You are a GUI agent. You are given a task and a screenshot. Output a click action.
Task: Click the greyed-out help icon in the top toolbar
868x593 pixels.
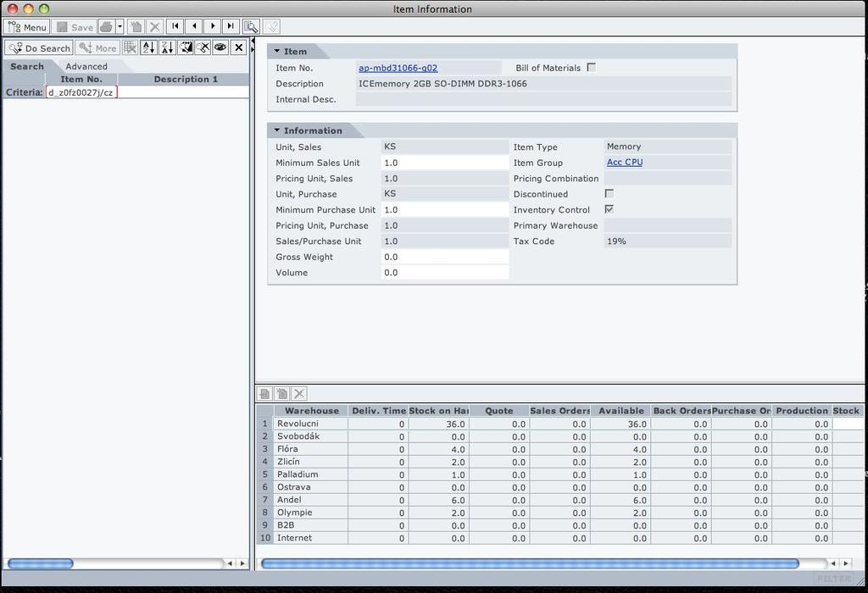(x=270, y=26)
